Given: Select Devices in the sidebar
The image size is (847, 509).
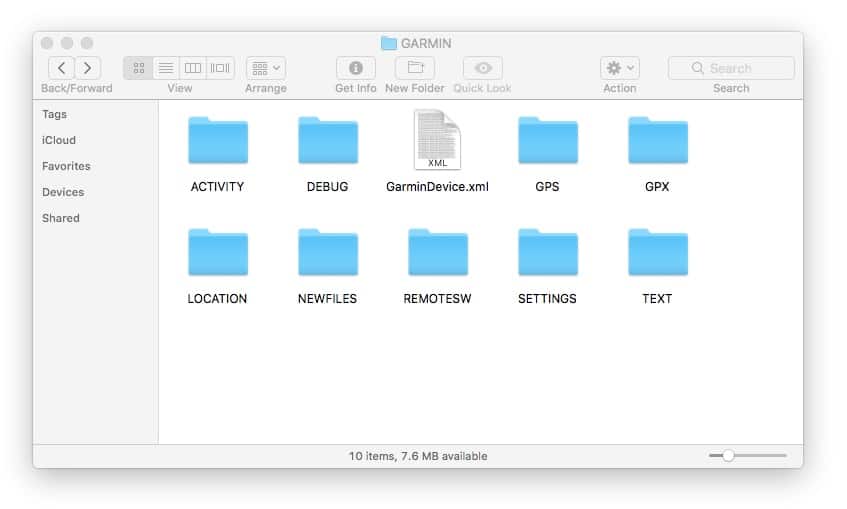Looking at the screenshot, I should pos(63,192).
